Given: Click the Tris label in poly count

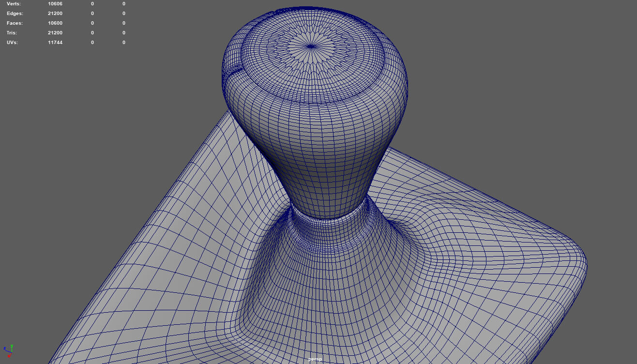Looking at the screenshot, I should click(12, 33).
